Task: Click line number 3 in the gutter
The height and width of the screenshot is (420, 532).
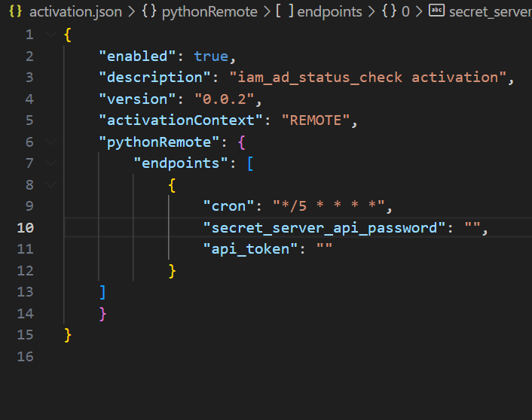Action: click(29, 78)
